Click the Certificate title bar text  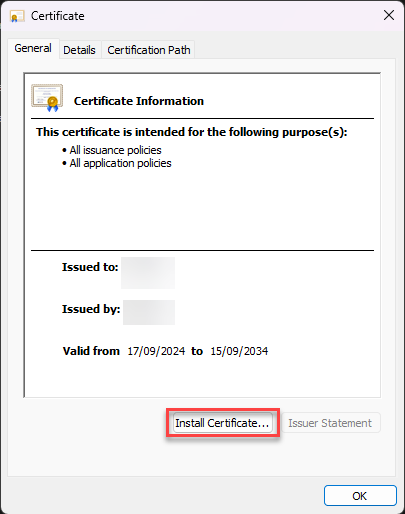pyautogui.click(x=58, y=16)
